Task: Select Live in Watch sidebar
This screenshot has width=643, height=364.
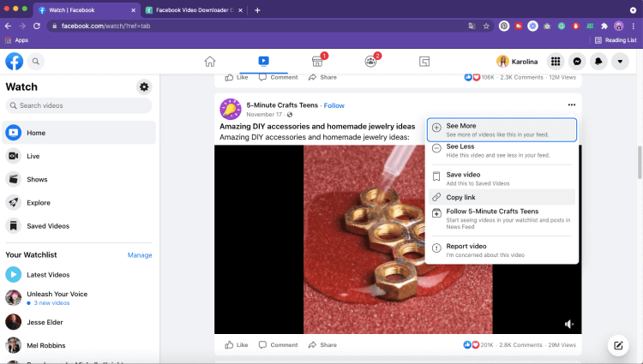Action: pyautogui.click(x=79, y=156)
